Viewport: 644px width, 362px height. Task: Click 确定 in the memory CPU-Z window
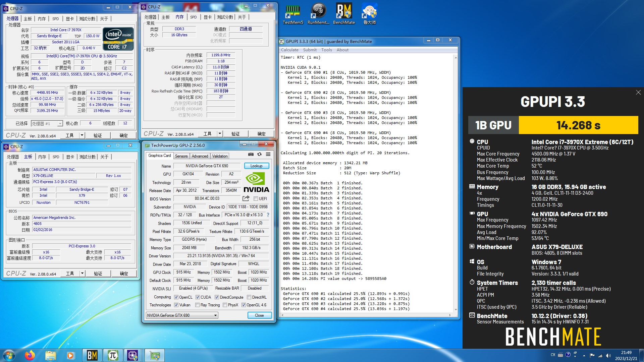(261, 134)
